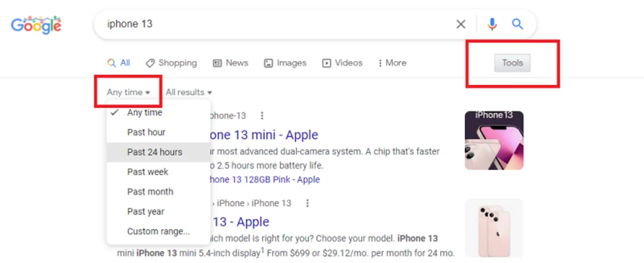The image size is (644, 263).
Task: Open three-dot menu beside iPhone 13 breadcrumb
Action: click(x=308, y=203)
